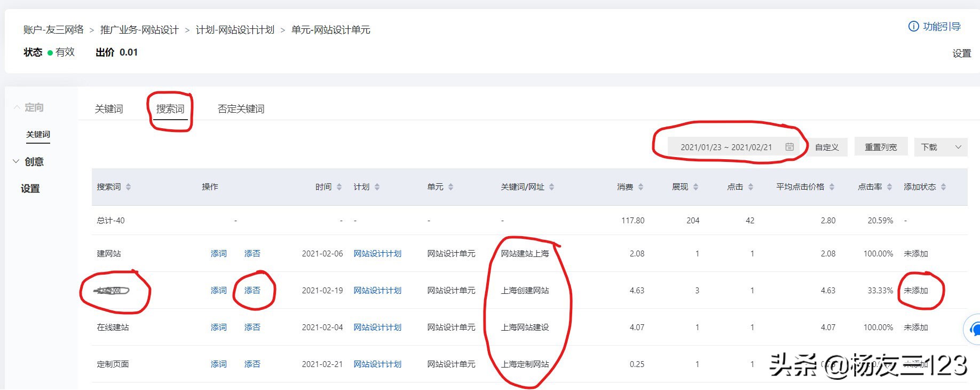This screenshot has height=390, width=980.
Task: Sort by 点击率 column arrows
Action: (x=889, y=187)
